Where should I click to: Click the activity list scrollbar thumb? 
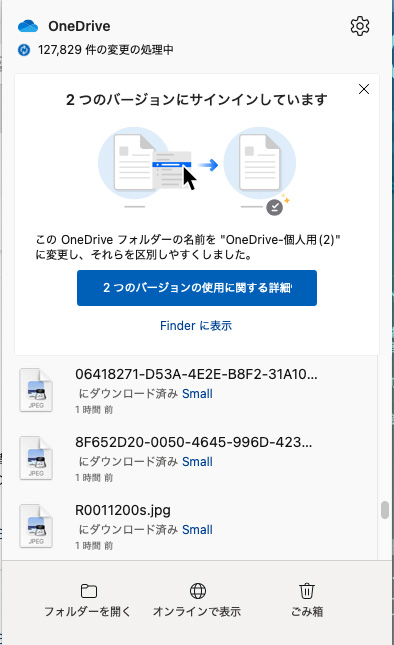click(x=385, y=510)
